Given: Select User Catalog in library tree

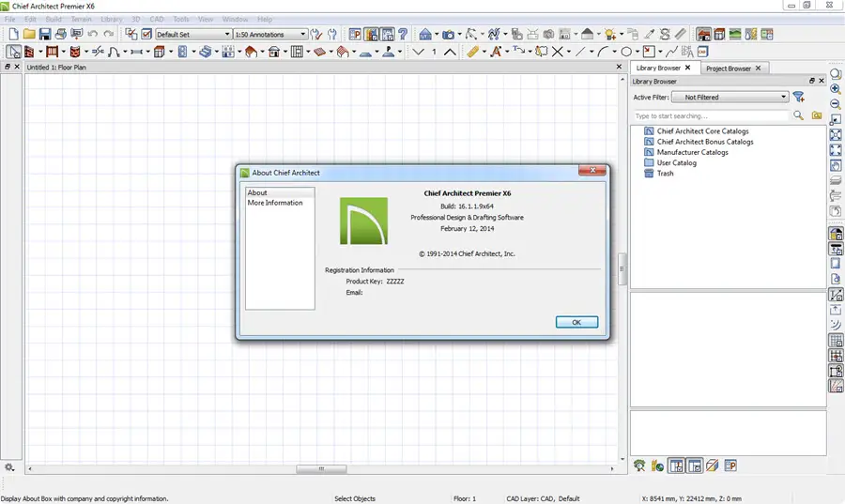Looking at the screenshot, I should click(x=676, y=162).
